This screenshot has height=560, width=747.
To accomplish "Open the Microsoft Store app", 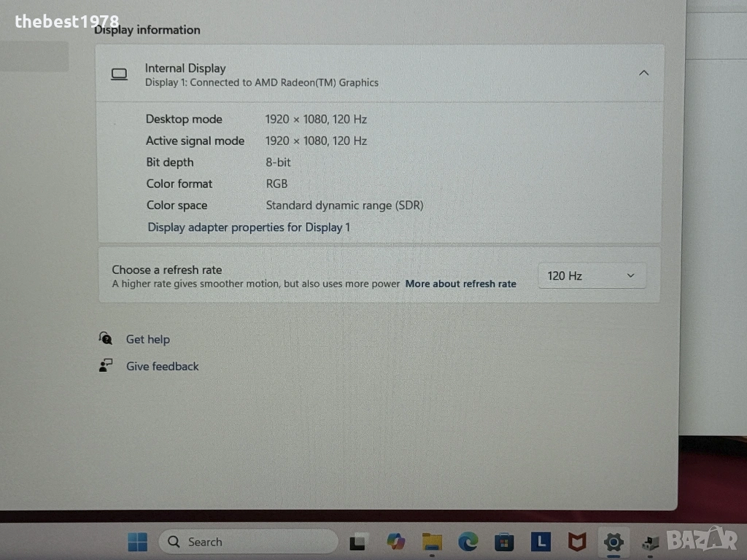I will click(504, 542).
